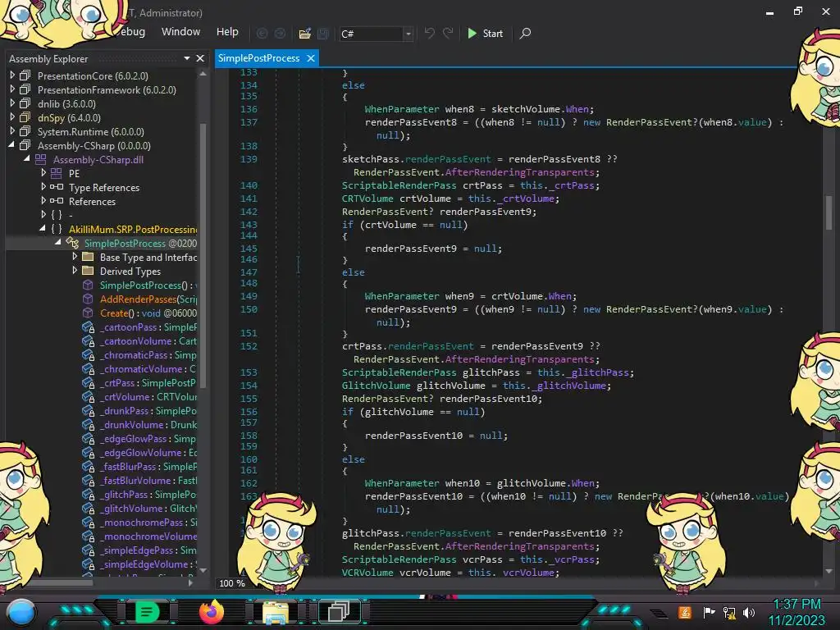Collapse the SimplePostProcess class node
Image resolution: width=840 pixels, height=630 pixels.
58,243
